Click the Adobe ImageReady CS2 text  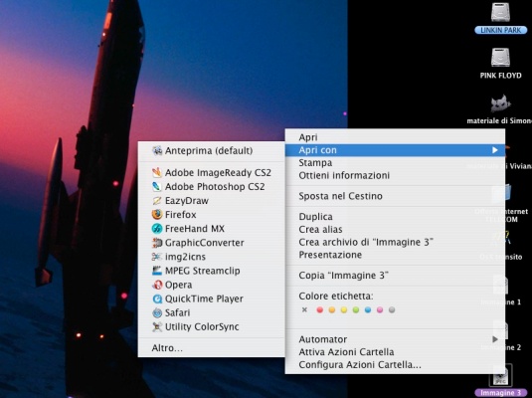coord(218,173)
